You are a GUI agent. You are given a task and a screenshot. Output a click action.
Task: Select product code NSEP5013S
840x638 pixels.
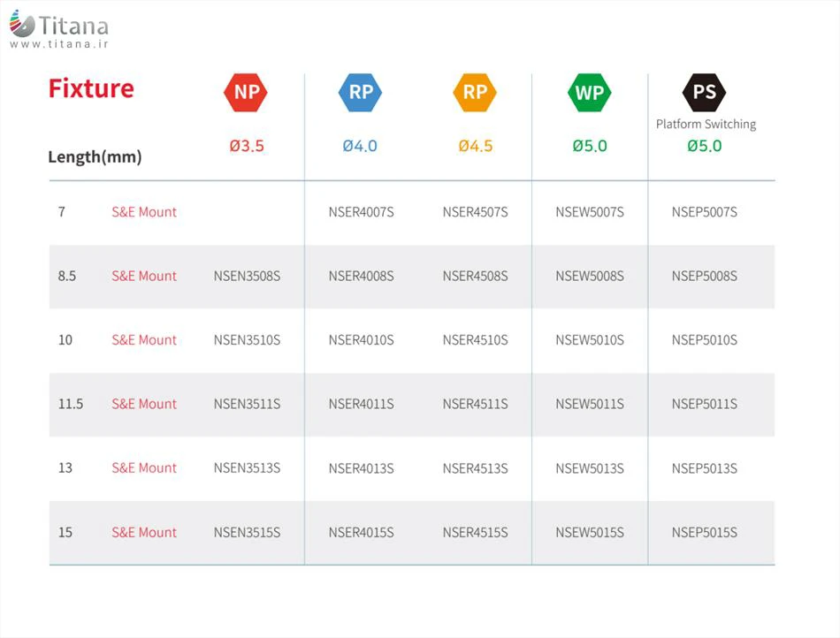pyautogui.click(x=704, y=468)
